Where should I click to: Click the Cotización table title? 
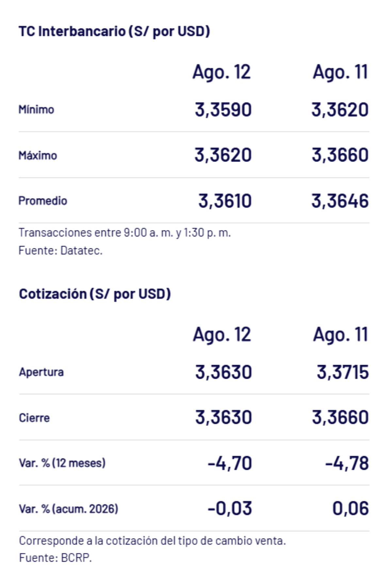coord(95,294)
